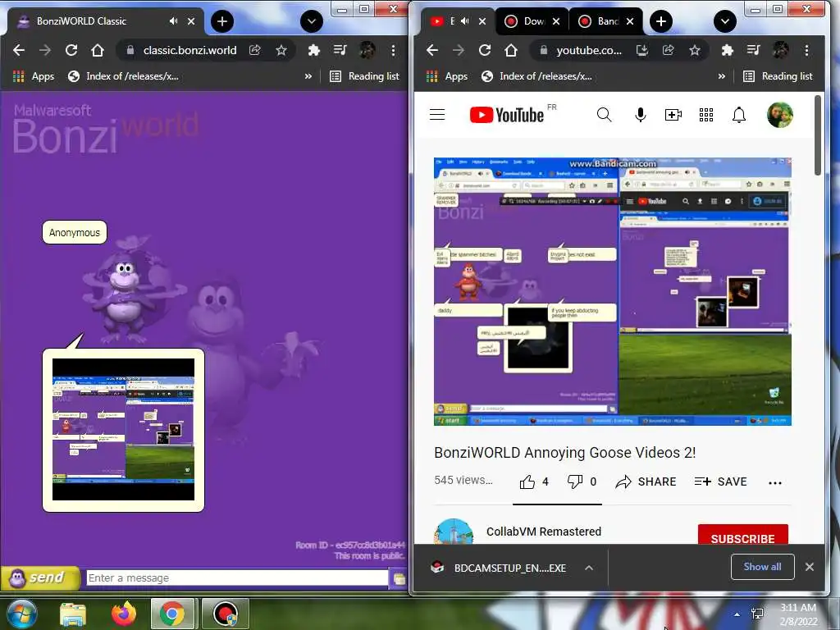Share the YouTube page from address bar
The height and width of the screenshot is (630, 840).
point(668,50)
